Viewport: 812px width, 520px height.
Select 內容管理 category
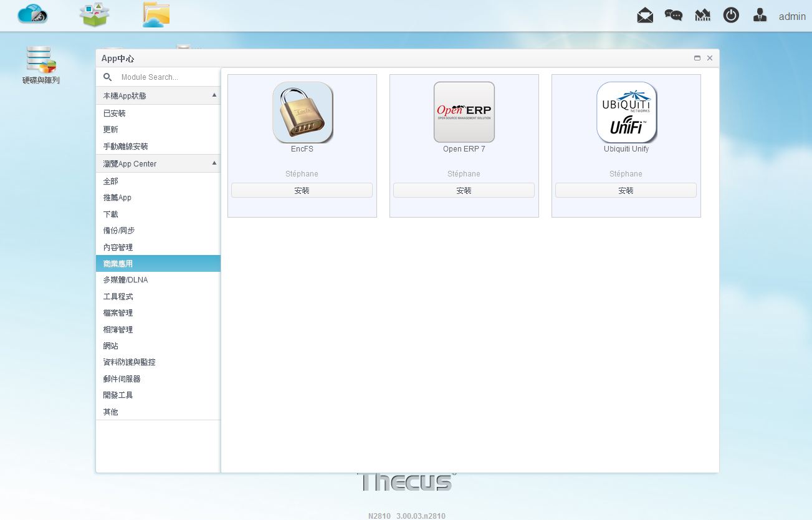pos(158,247)
